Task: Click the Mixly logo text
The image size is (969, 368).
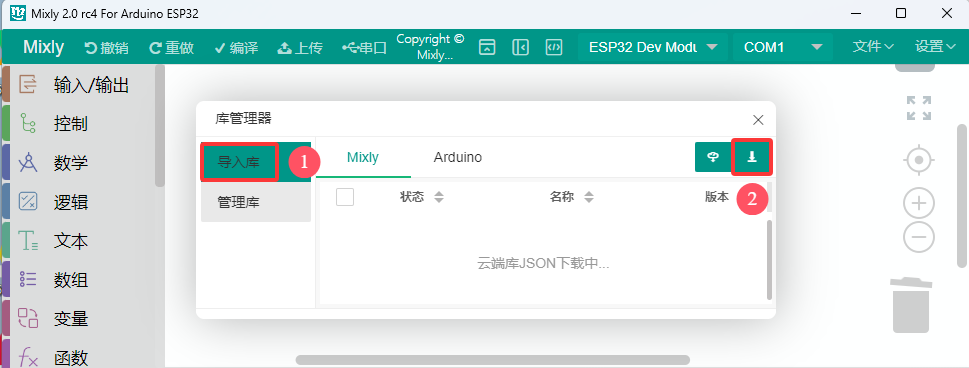Action: [x=44, y=47]
